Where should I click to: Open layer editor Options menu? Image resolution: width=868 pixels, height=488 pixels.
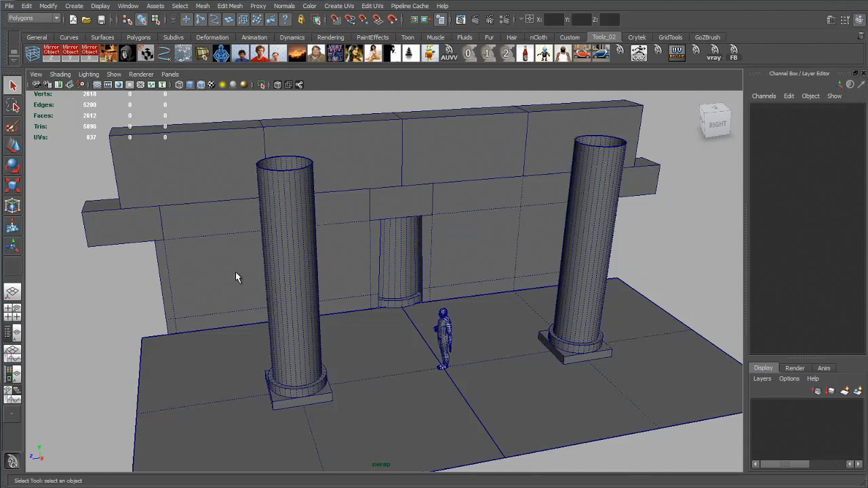tap(789, 379)
